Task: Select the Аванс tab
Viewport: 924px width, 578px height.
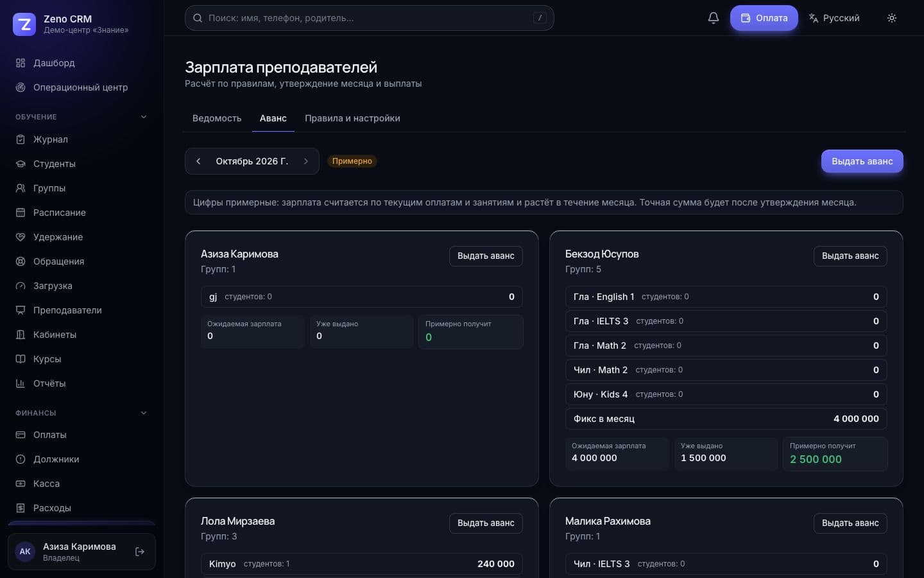Action: pos(273,118)
